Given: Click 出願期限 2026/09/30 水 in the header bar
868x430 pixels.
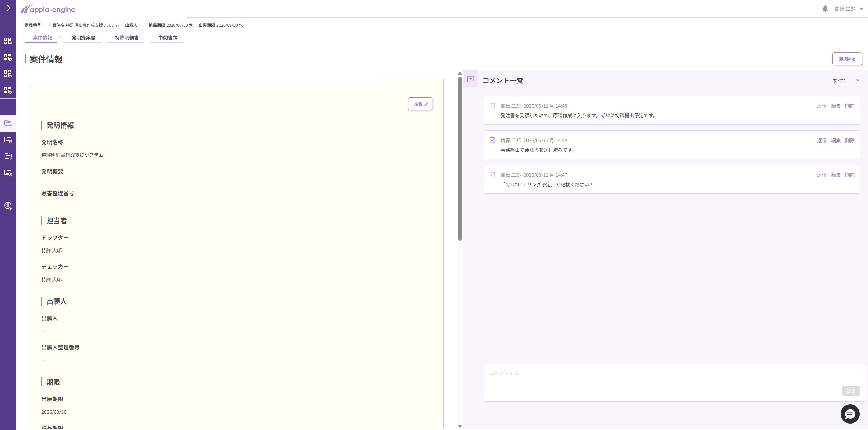Looking at the screenshot, I should [221, 25].
